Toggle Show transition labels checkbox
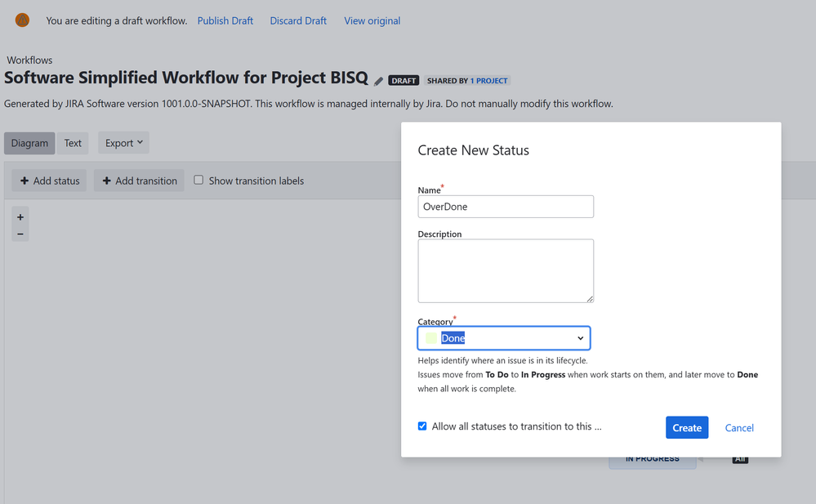The image size is (816, 504). tap(198, 180)
